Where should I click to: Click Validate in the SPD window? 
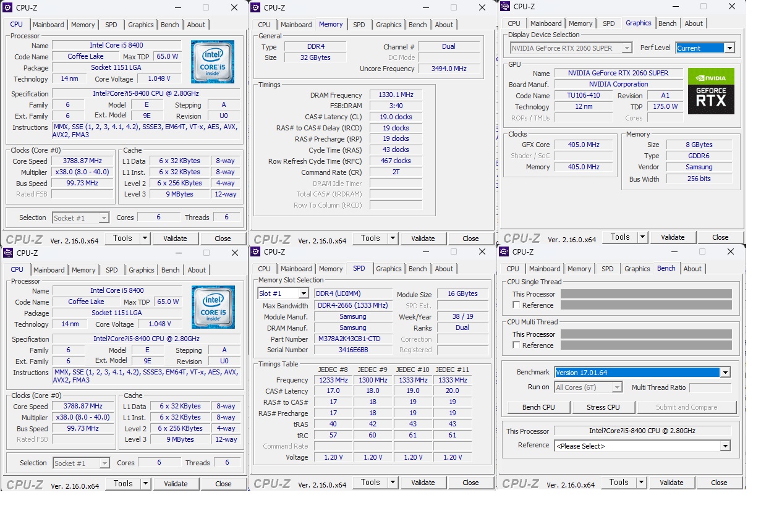423,483
